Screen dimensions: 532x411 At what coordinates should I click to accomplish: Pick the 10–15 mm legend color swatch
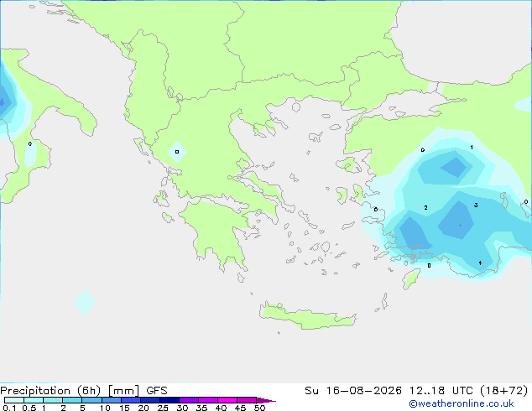pos(112,400)
